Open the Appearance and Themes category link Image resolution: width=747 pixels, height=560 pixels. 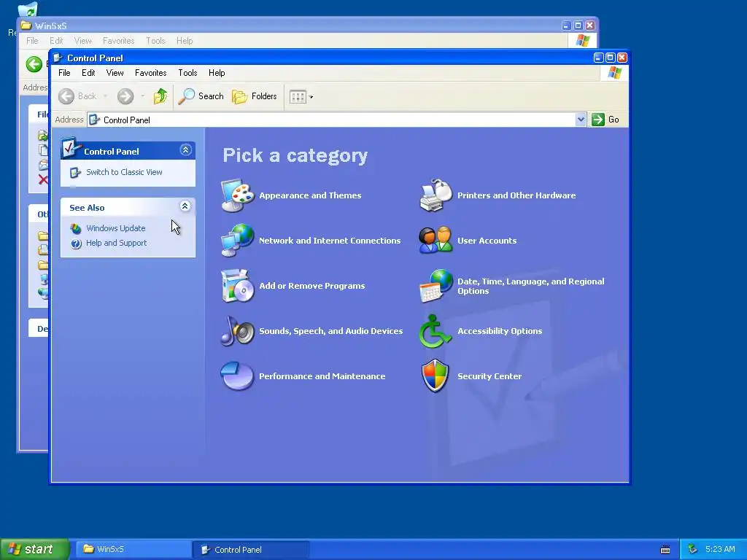click(x=310, y=195)
